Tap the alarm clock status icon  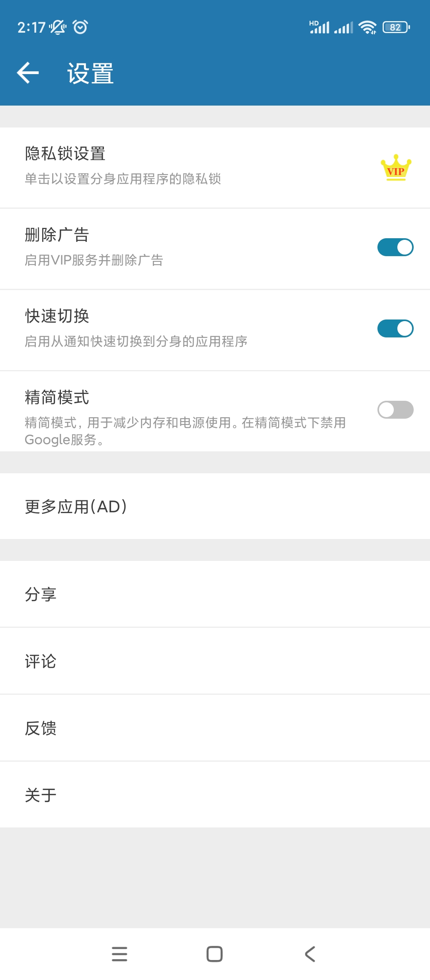[x=80, y=27]
